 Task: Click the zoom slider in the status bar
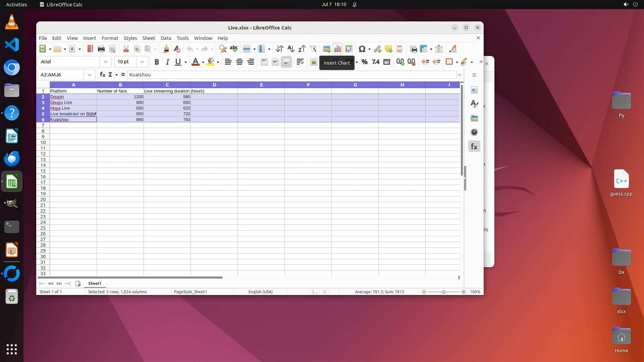click(443, 292)
